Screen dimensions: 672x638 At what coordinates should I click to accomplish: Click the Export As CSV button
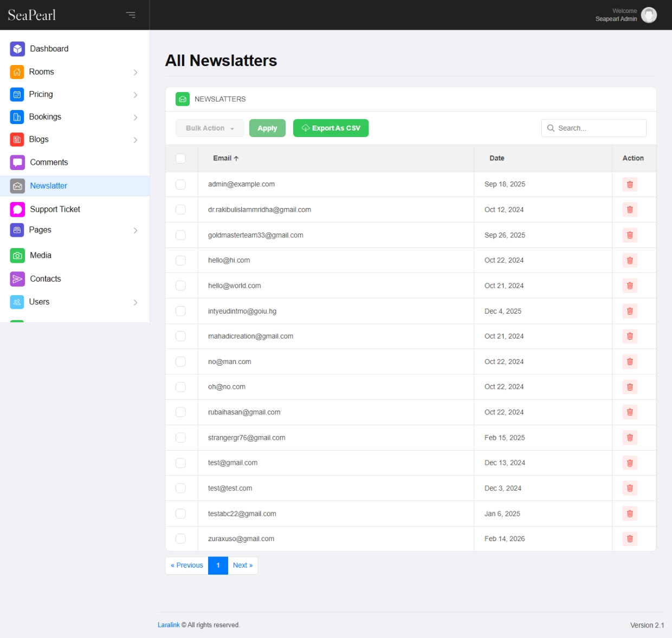click(331, 128)
